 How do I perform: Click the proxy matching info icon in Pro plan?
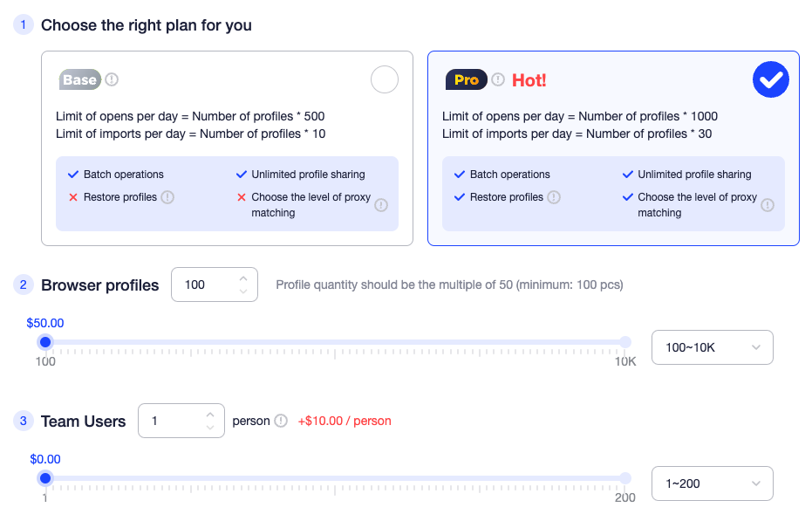(x=767, y=204)
